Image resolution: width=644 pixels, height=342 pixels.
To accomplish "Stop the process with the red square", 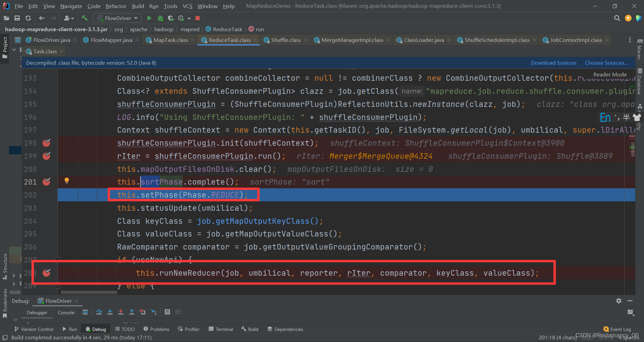I will click(198, 18).
